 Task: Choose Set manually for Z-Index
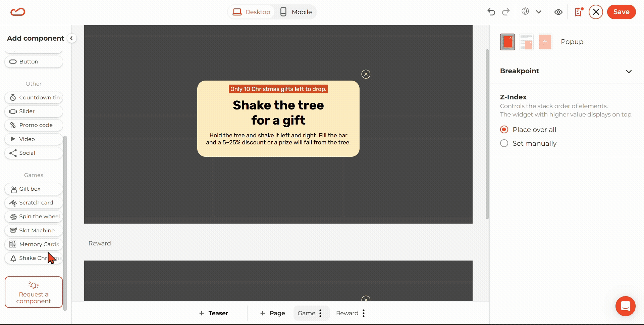click(504, 143)
